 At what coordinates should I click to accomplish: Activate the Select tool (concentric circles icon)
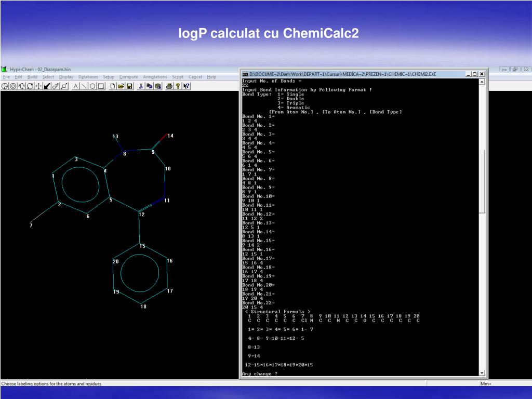coord(13,86)
